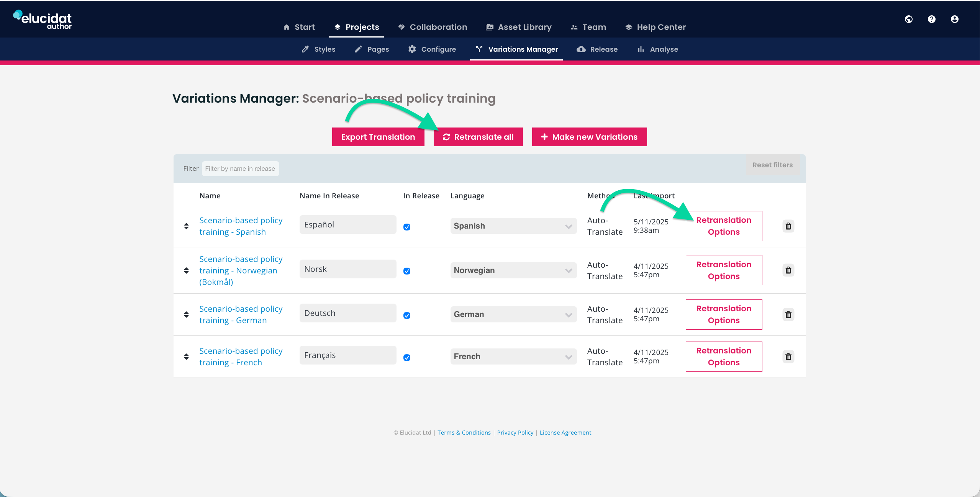Click Make new Variations button
Image resolution: width=980 pixels, height=497 pixels.
pos(590,137)
